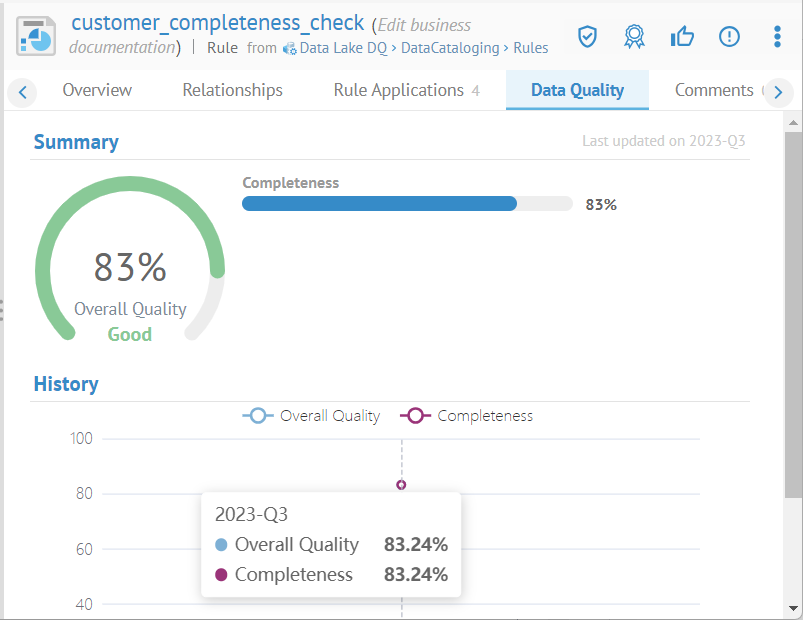Image resolution: width=803 pixels, height=620 pixels.
Task: Click the 2023-Q3 data point on chart
Action: click(x=401, y=485)
